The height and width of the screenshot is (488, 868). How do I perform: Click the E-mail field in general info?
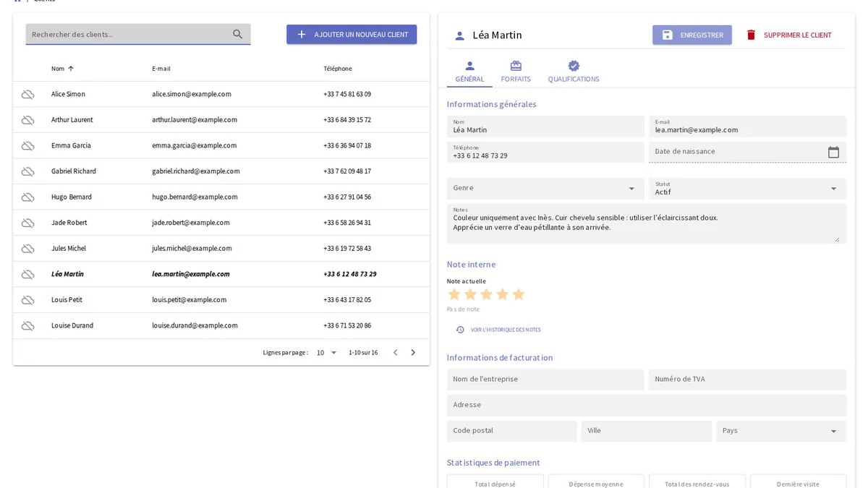click(x=747, y=127)
